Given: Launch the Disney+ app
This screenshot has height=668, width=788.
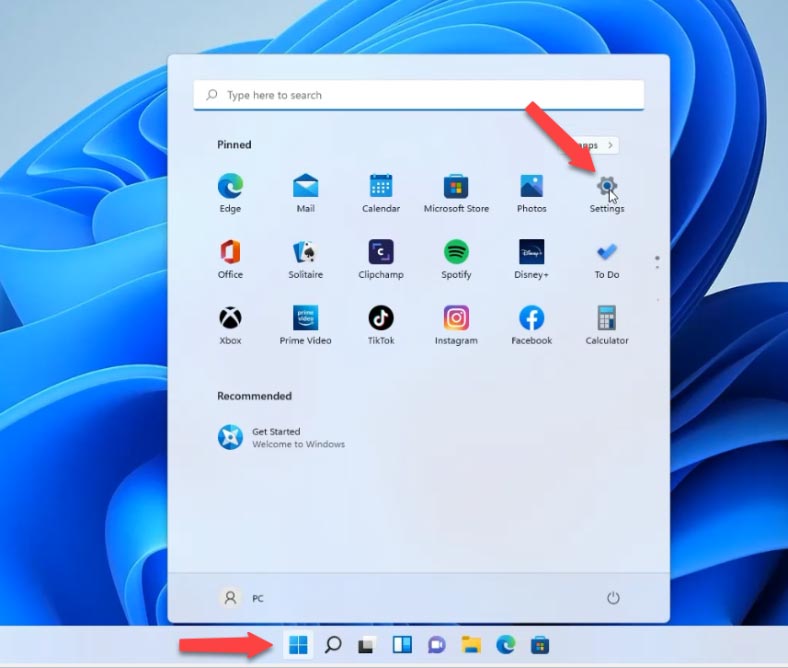Looking at the screenshot, I should [532, 259].
